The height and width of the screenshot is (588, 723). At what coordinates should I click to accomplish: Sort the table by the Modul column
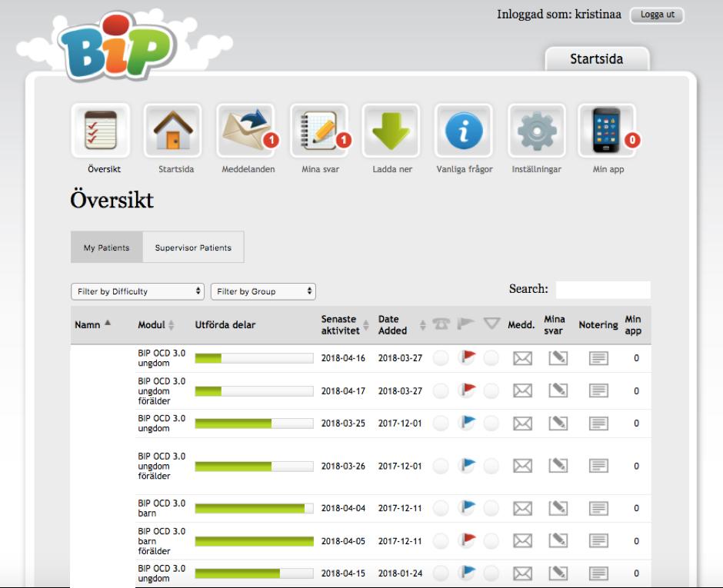point(156,324)
